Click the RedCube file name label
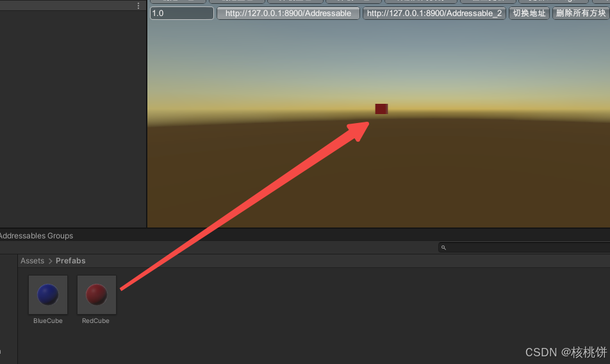Viewport: 610px width, 364px height. 95,321
